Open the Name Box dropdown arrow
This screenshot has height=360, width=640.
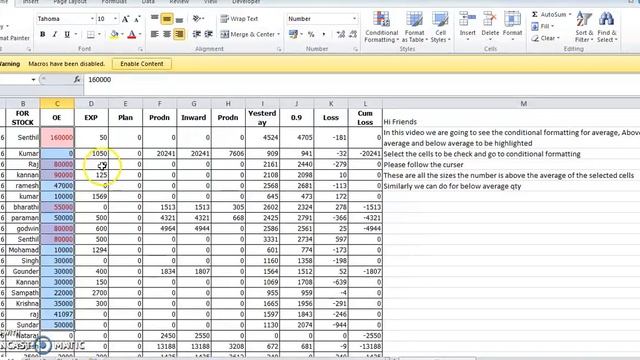tap(33, 80)
